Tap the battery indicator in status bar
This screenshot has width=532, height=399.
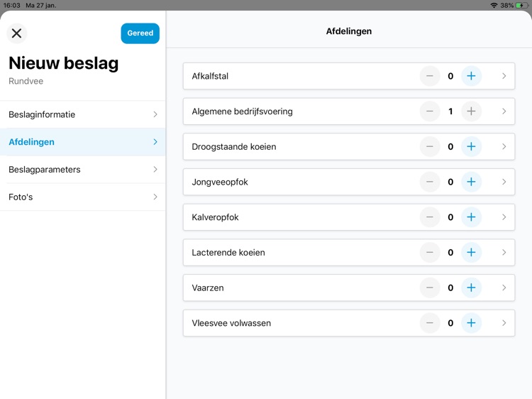point(521,5)
